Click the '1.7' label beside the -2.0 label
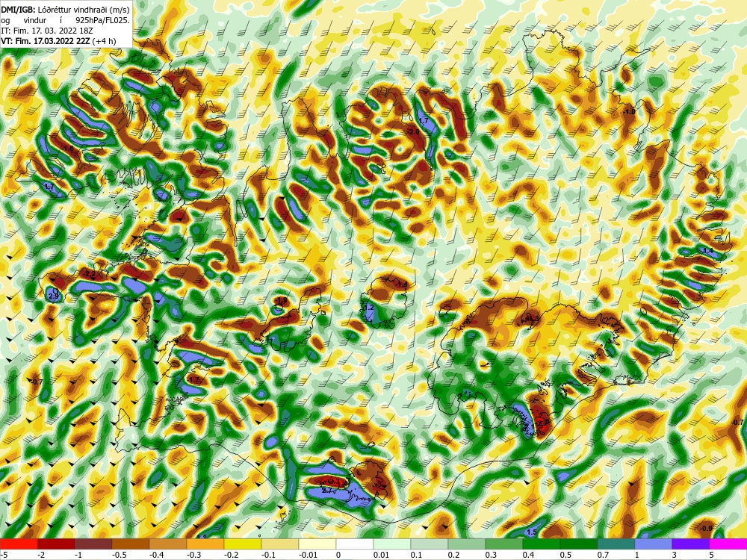This screenshot has height=560, width=747. click(423, 121)
